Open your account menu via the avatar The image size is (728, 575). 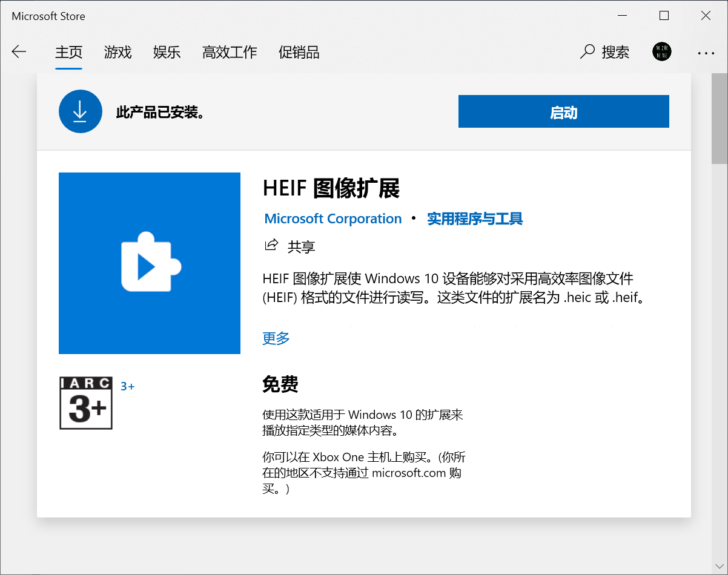pyautogui.click(x=661, y=52)
